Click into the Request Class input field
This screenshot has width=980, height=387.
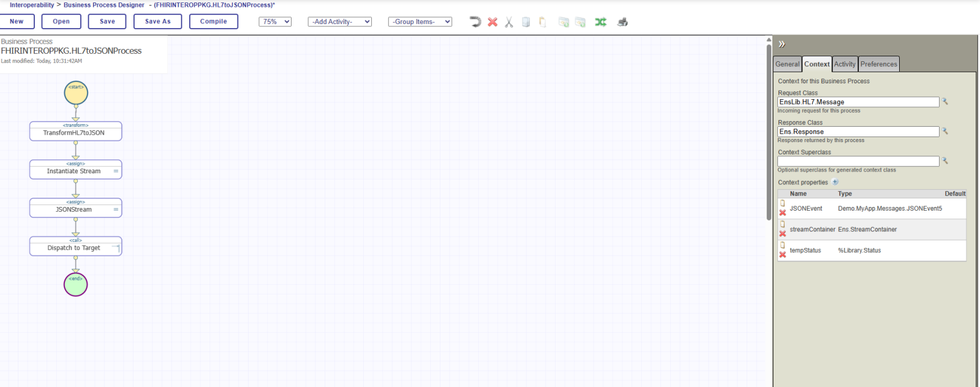coord(858,102)
